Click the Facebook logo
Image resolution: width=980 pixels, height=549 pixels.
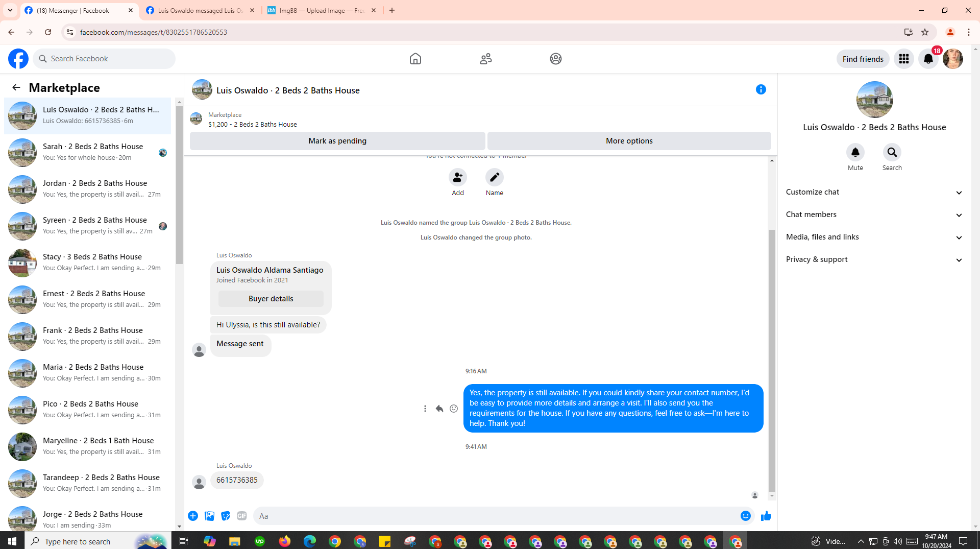(x=18, y=59)
